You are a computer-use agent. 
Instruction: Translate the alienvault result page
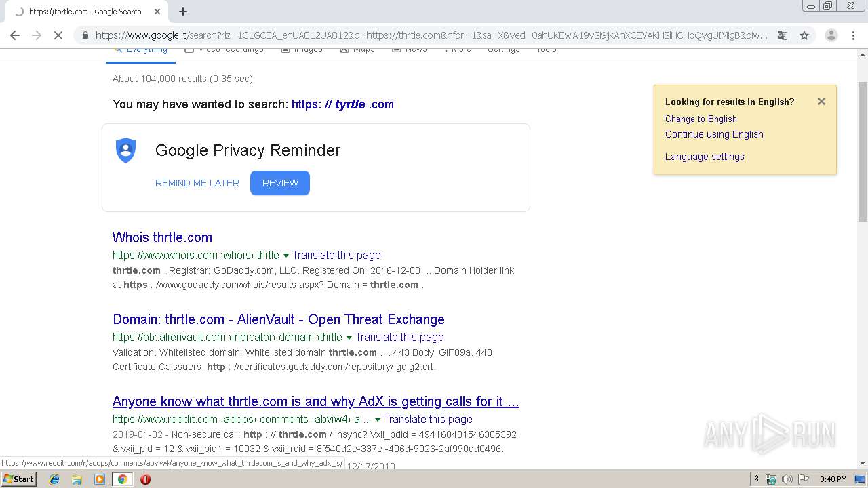point(399,338)
